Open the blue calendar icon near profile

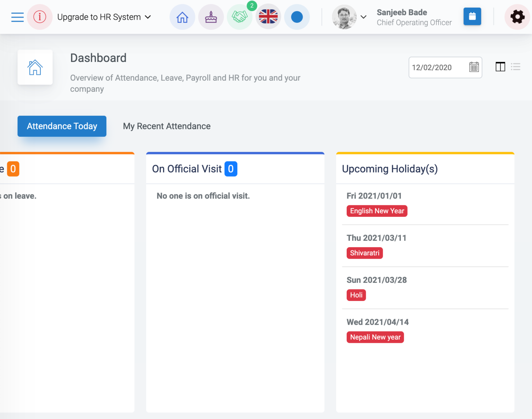pos(472,17)
